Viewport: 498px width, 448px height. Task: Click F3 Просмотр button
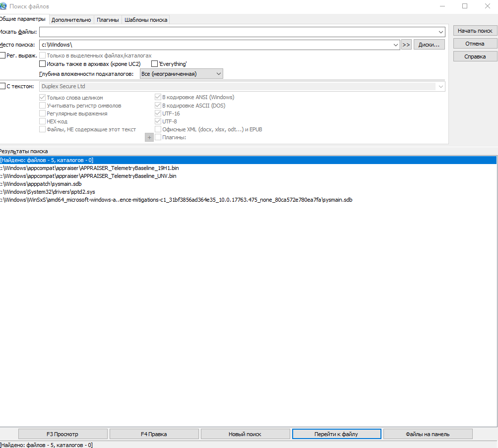click(62, 434)
